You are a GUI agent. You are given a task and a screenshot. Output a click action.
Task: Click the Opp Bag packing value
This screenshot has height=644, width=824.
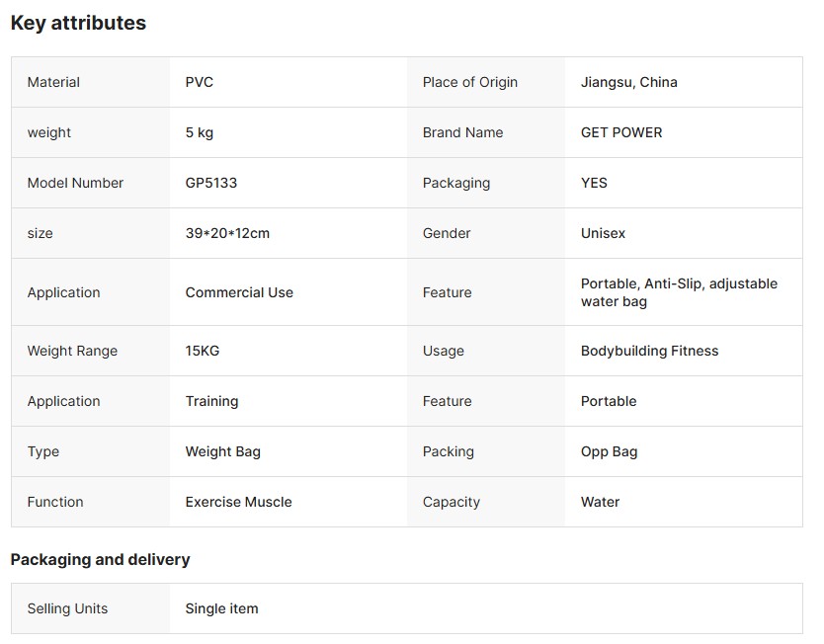coord(609,451)
